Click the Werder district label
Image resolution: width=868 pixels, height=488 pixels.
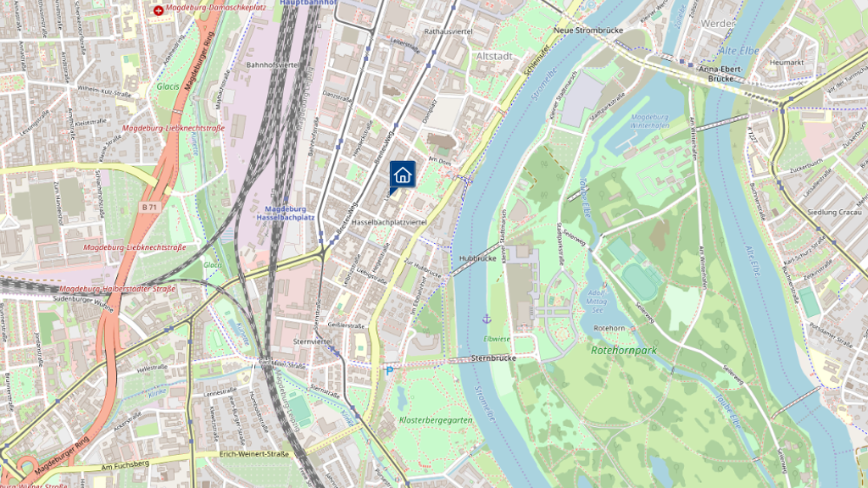tap(717, 24)
